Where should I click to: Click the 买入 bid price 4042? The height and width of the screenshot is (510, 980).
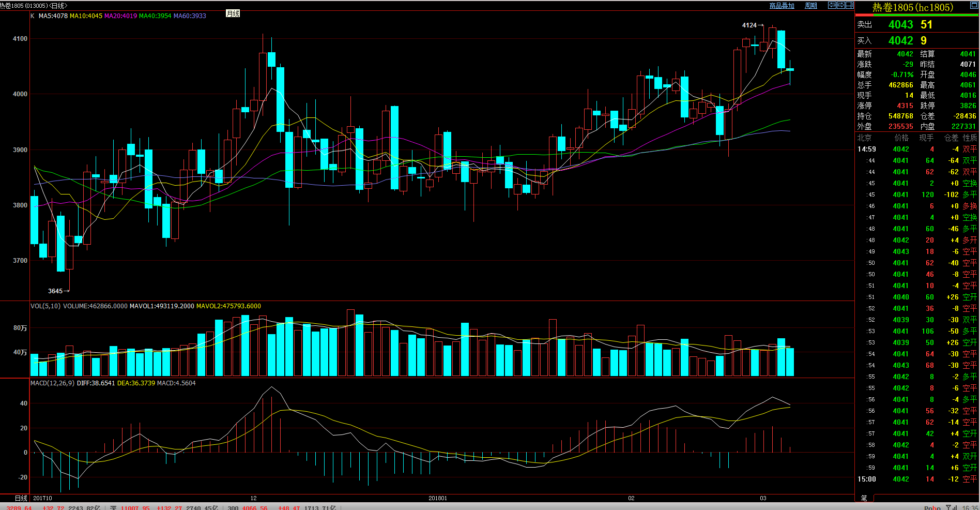point(900,41)
